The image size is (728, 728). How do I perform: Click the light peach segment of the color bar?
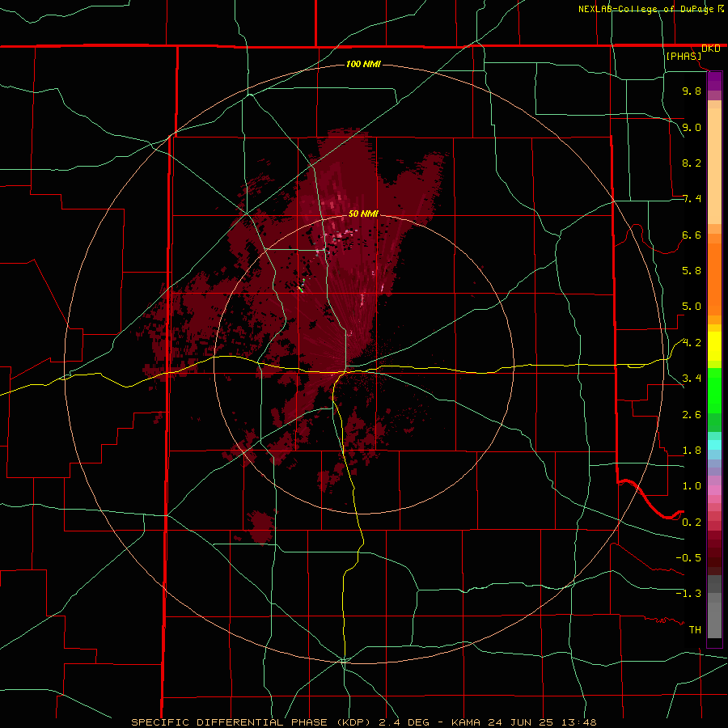[714, 166]
